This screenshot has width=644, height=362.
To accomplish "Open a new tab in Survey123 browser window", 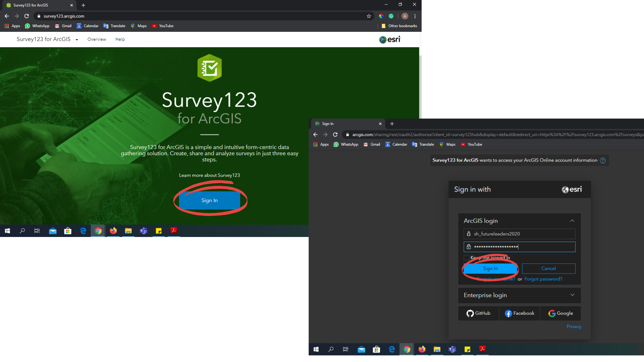I will coord(83,5).
